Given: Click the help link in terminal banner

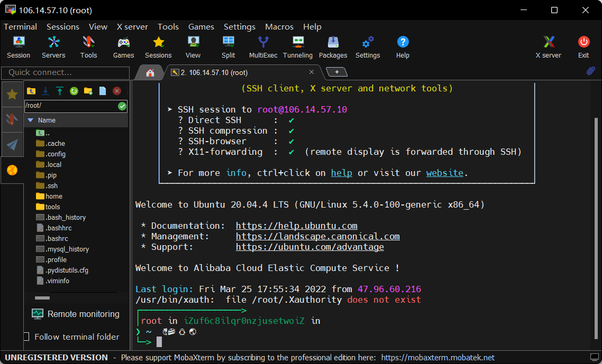Looking at the screenshot, I should click(341, 173).
